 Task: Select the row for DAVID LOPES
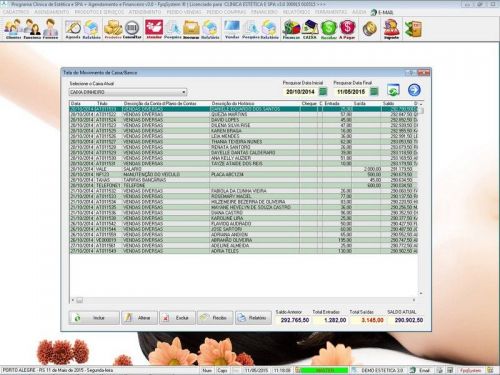pos(243,120)
